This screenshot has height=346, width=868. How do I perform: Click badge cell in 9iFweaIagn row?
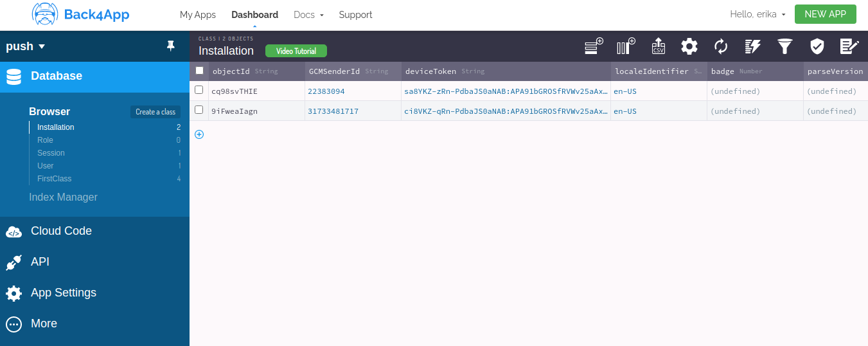755,111
